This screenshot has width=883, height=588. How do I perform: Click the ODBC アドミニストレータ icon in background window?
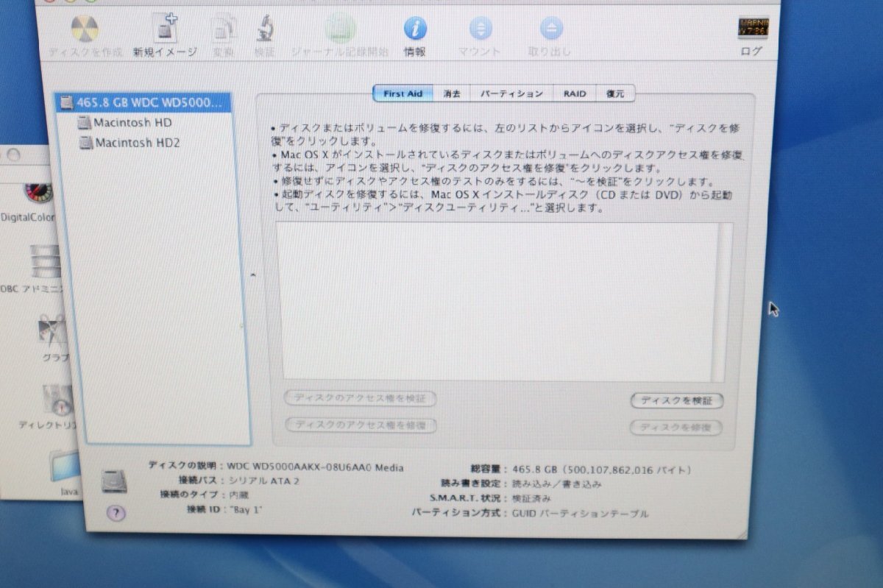click(46, 263)
